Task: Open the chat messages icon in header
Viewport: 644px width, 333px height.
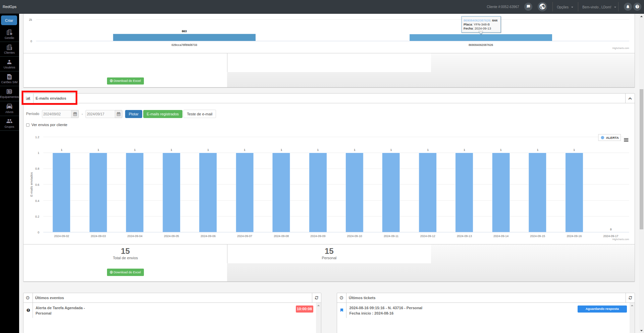Action: click(x=528, y=7)
